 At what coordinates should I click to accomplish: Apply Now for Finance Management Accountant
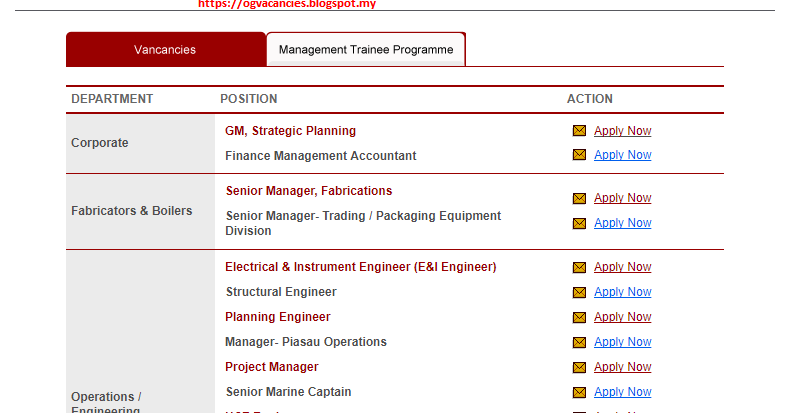(622, 155)
